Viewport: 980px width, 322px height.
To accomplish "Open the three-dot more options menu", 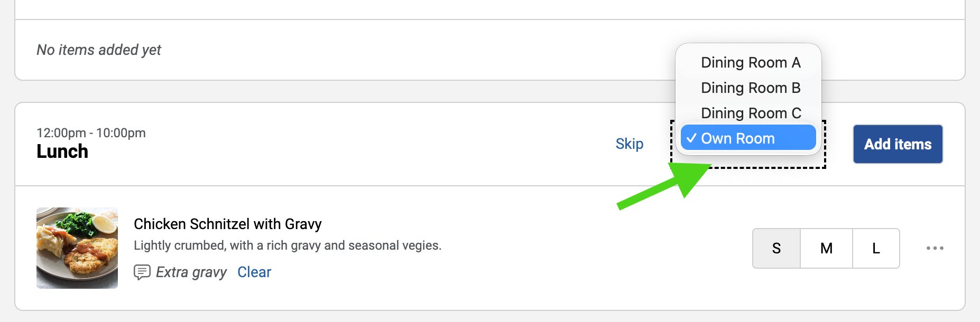I will pyautogui.click(x=935, y=248).
